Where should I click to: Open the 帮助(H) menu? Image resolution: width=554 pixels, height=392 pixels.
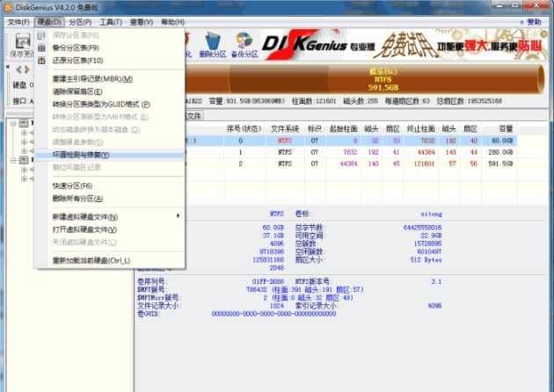pos(172,22)
